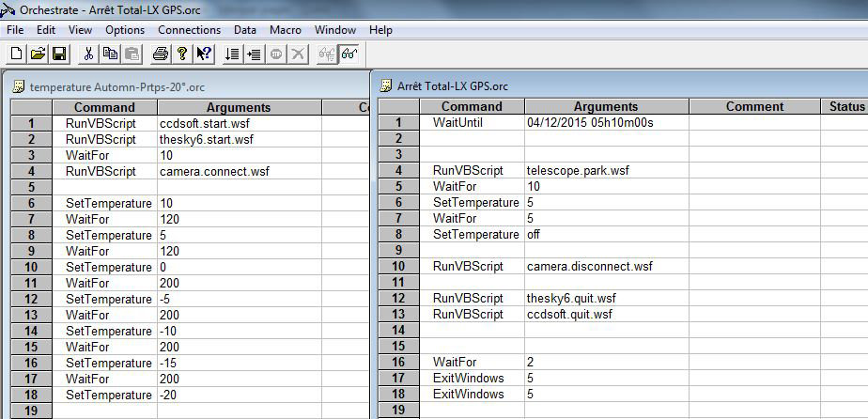
Task: Click the Stop sign icon
Action: coord(276,54)
